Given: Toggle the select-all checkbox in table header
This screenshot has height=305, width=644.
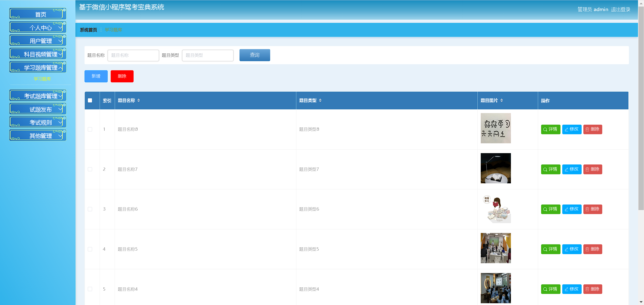Looking at the screenshot, I should 90,100.
